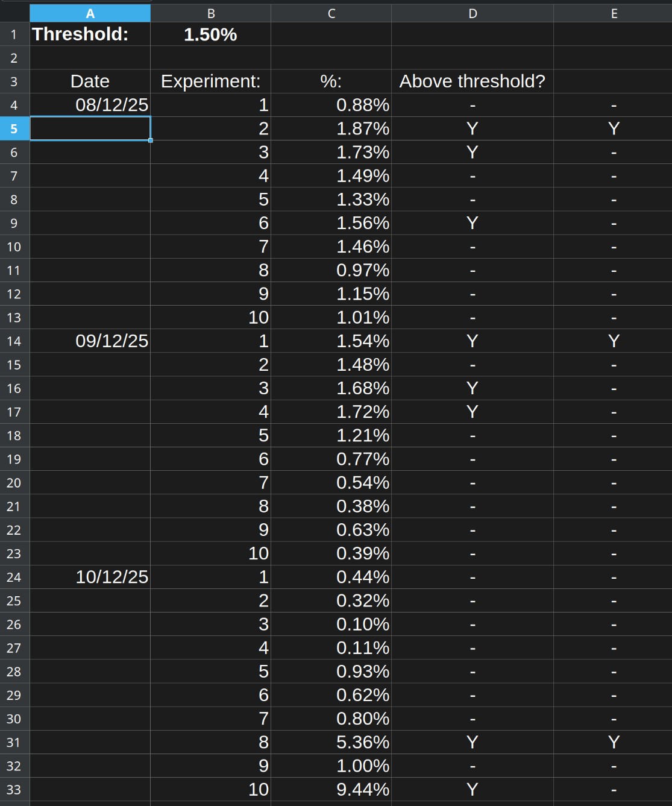Select the cell with value 0.88%
The width and height of the screenshot is (672, 806).
331,105
